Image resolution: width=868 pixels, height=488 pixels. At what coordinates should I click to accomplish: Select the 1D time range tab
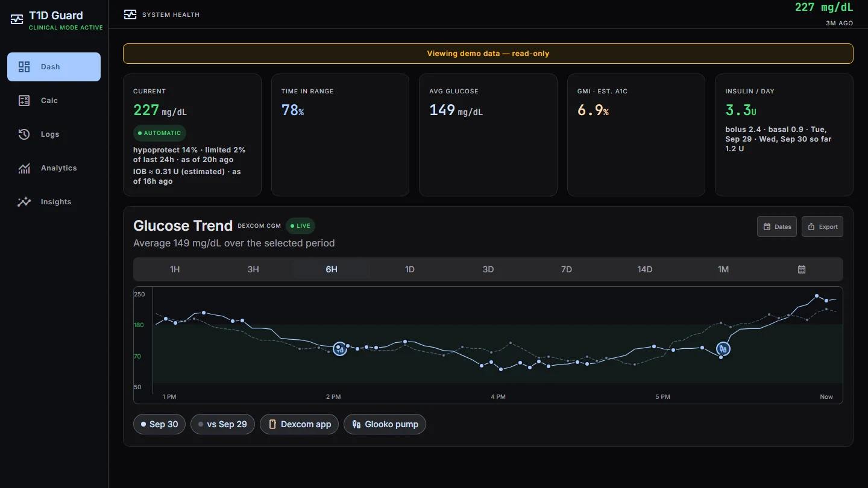click(x=410, y=269)
